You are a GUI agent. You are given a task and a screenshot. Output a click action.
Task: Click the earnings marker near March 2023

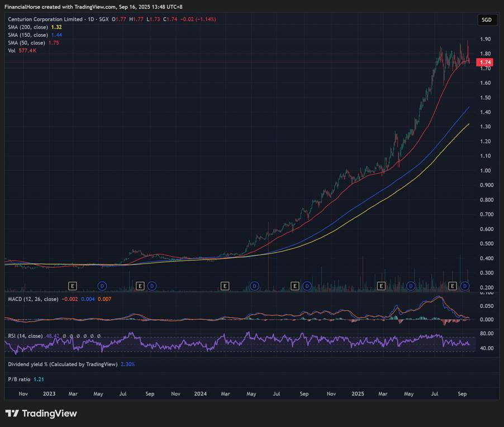click(x=72, y=286)
